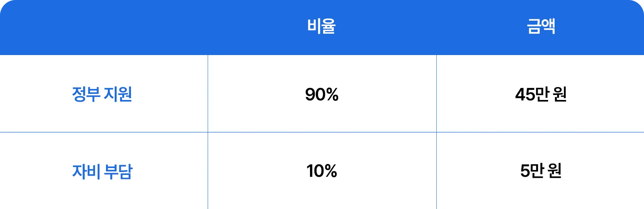Select the 정부 지원 row label

tap(102, 94)
